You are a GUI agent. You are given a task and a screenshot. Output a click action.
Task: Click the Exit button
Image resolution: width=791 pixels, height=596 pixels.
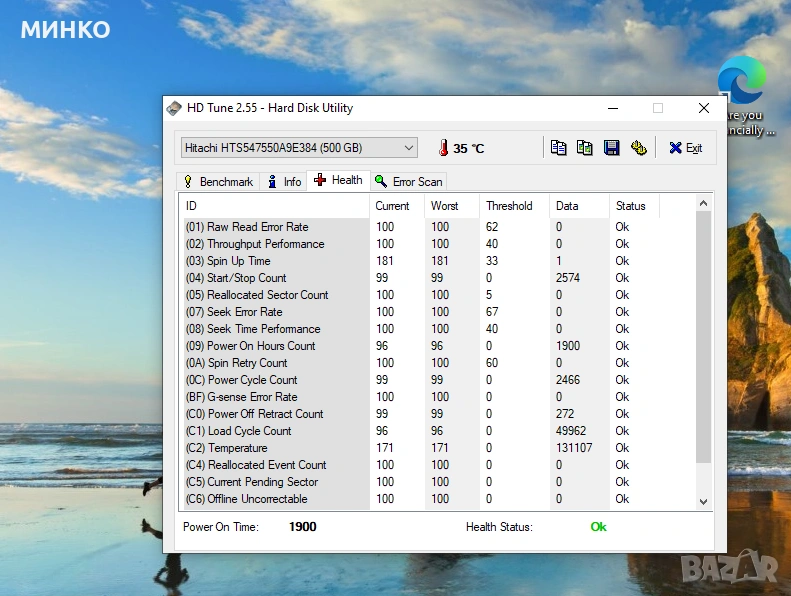(686, 148)
